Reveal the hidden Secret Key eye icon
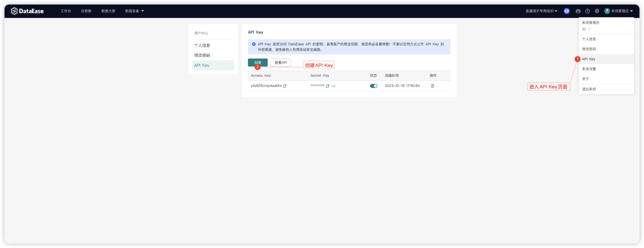 (x=334, y=86)
